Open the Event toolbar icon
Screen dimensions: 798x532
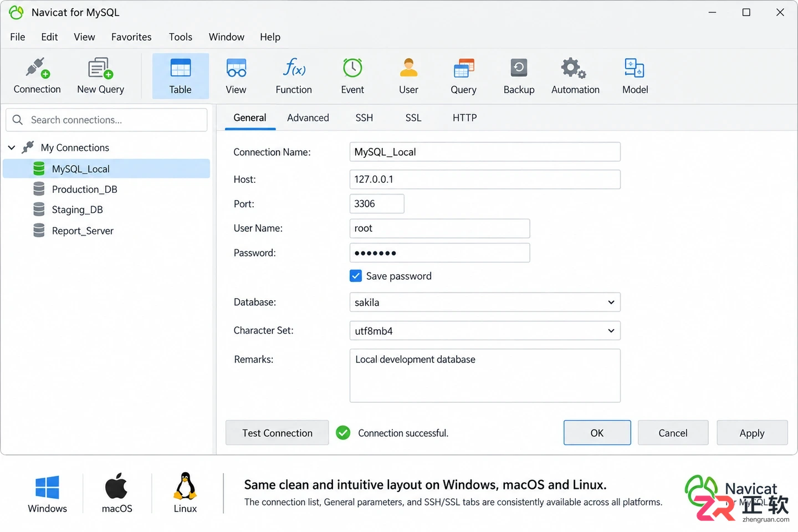352,76
